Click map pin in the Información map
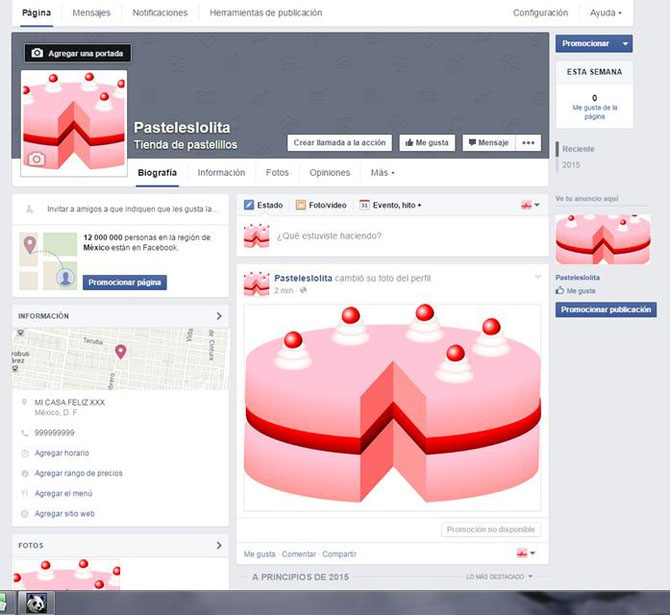The width and height of the screenshot is (670, 615). pyautogui.click(x=121, y=352)
